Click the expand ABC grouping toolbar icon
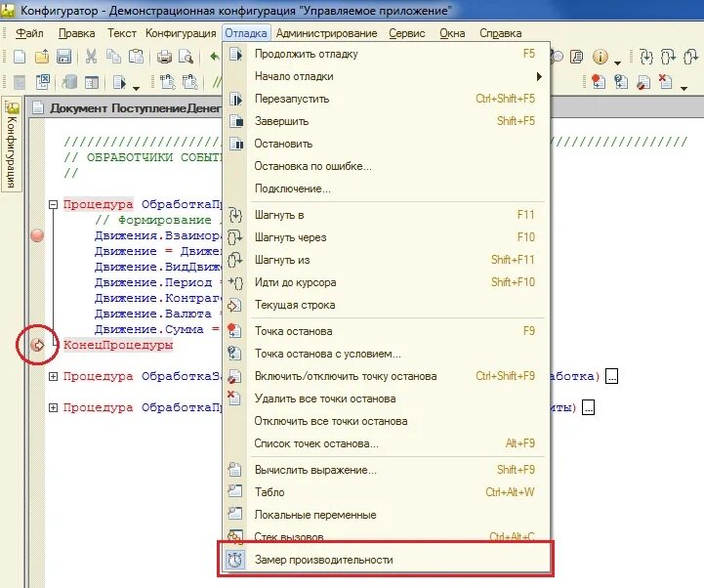 click(168, 82)
